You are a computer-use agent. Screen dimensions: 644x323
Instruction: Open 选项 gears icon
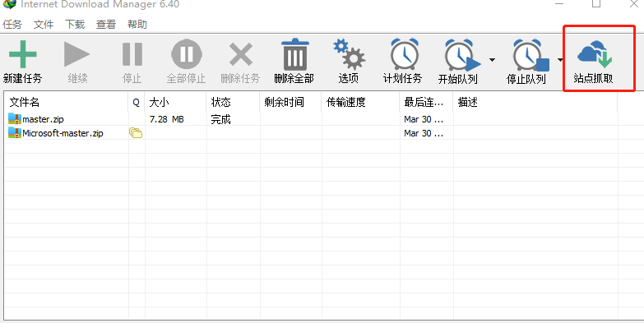[x=349, y=54]
